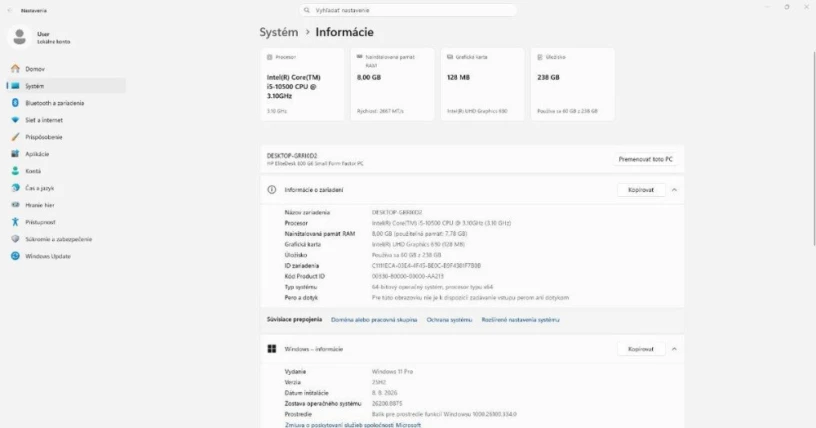Click the Dátum inštalácie value
816x428 pixels.
point(385,393)
